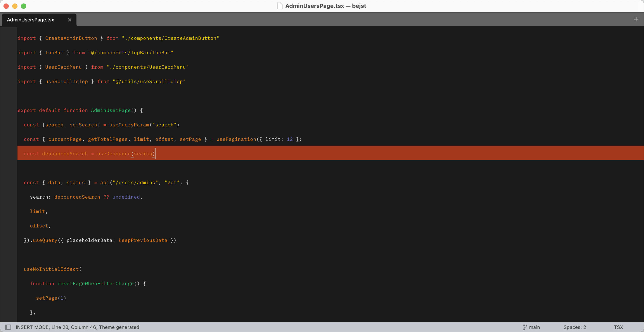Viewport: 644px width, 332px height.
Task: Click the export keyword
Action: [27, 110]
